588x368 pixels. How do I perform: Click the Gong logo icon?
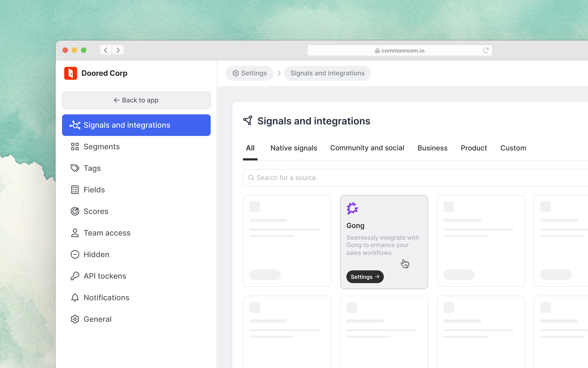352,208
